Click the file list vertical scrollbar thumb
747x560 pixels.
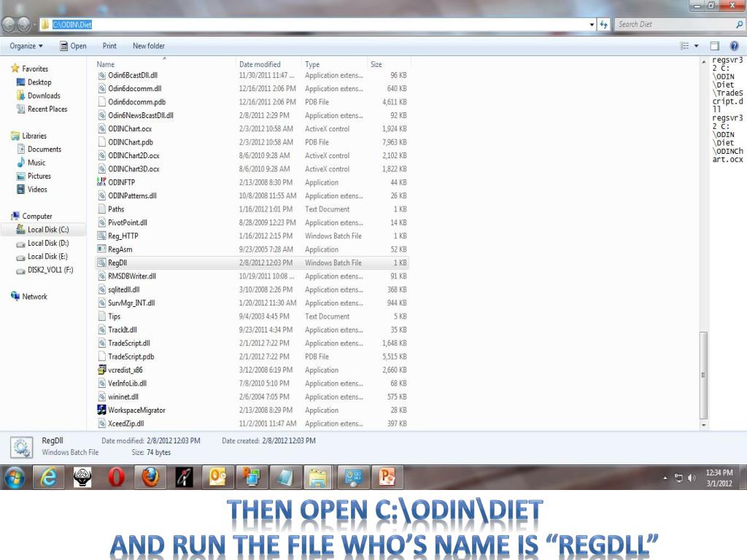tap(703, 375)
